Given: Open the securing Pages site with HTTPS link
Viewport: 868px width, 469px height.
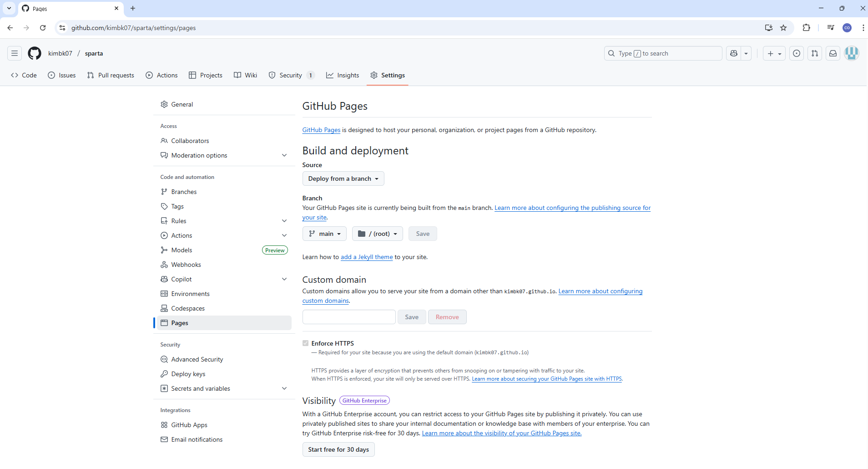Looking at the screenshot, I should point(547,379).
